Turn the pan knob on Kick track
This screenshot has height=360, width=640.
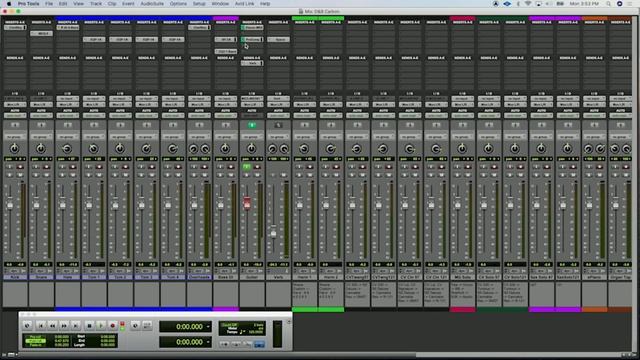tap(14, 149)
